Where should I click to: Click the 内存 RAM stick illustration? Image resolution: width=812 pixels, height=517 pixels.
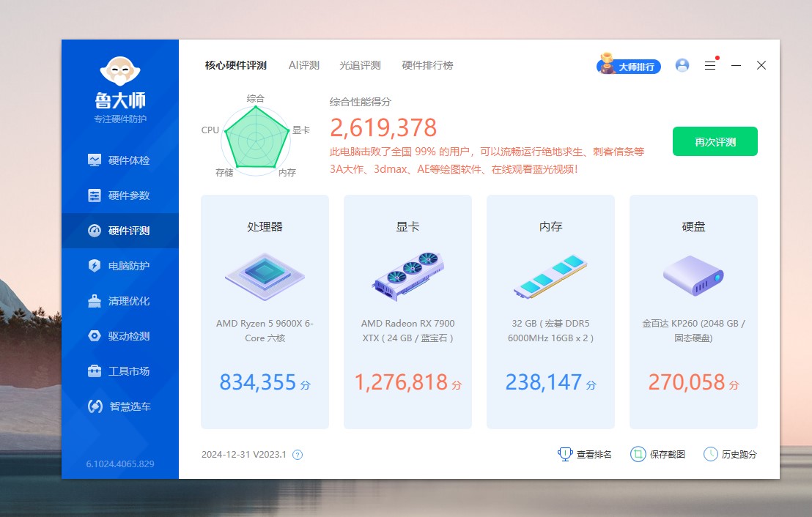[x=550, y=276]
